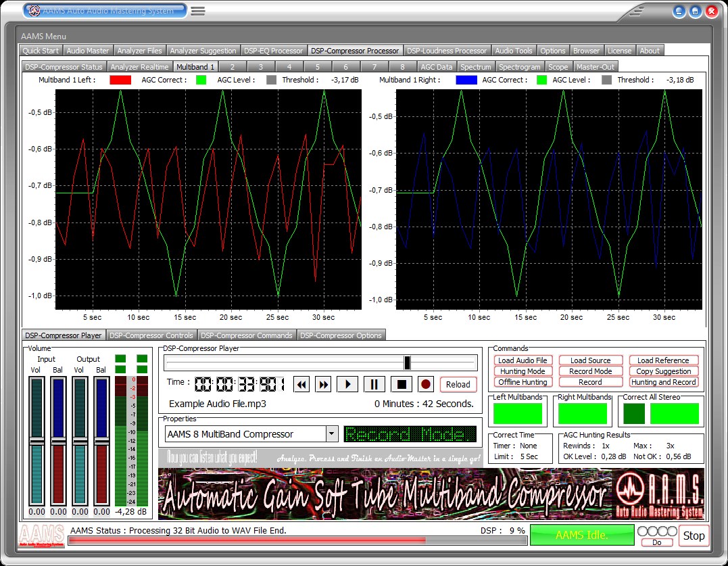This screenshot has height=566, width=728.
Task: Select multiband tab 2
Action: point(232,67)
